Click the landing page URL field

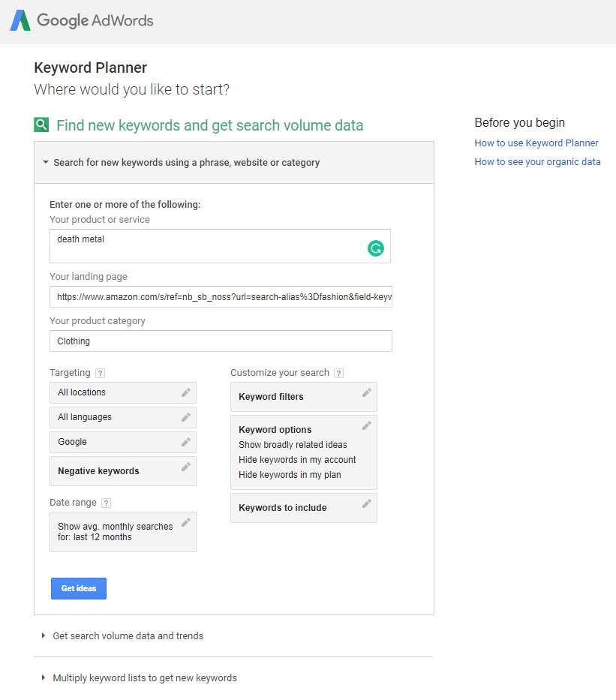[221, 297]
